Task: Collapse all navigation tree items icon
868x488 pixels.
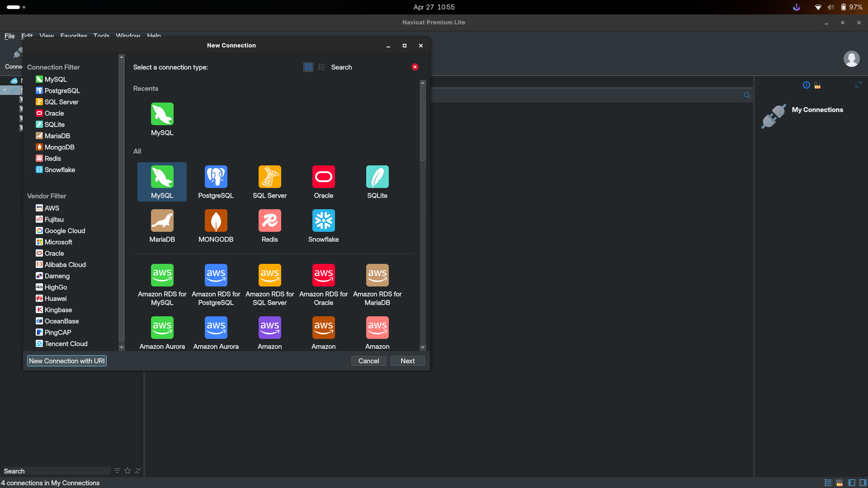Action: coord(138,471)
